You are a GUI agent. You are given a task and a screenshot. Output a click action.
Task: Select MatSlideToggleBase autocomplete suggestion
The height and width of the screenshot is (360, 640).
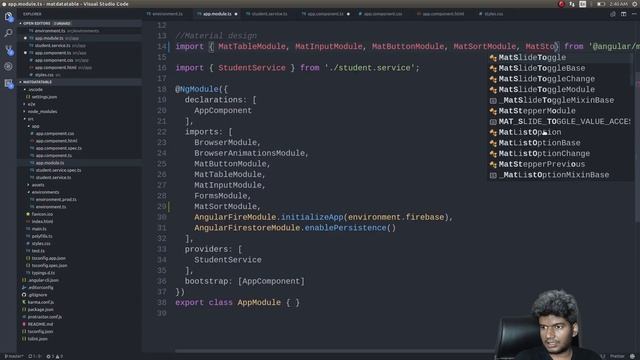(560, 68)
